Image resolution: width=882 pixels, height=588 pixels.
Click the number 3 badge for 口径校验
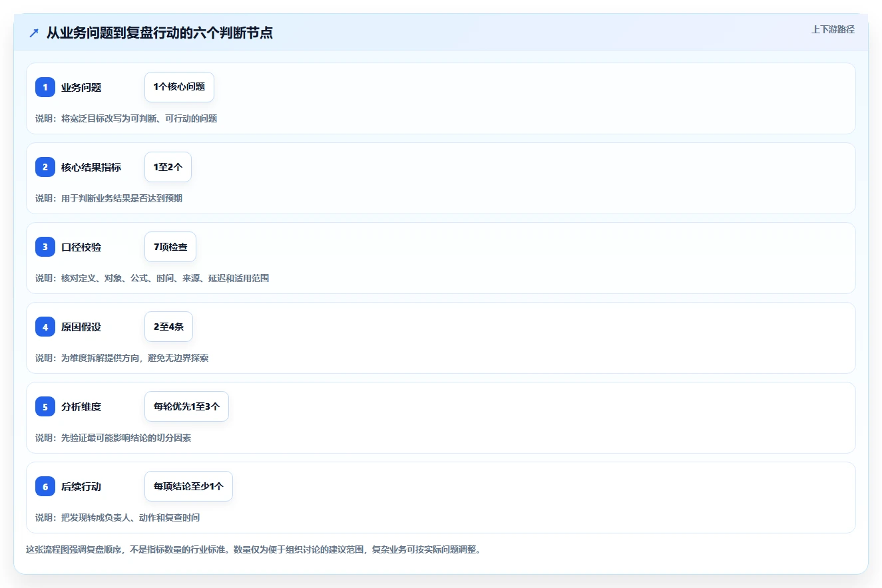tap(45, 247)
